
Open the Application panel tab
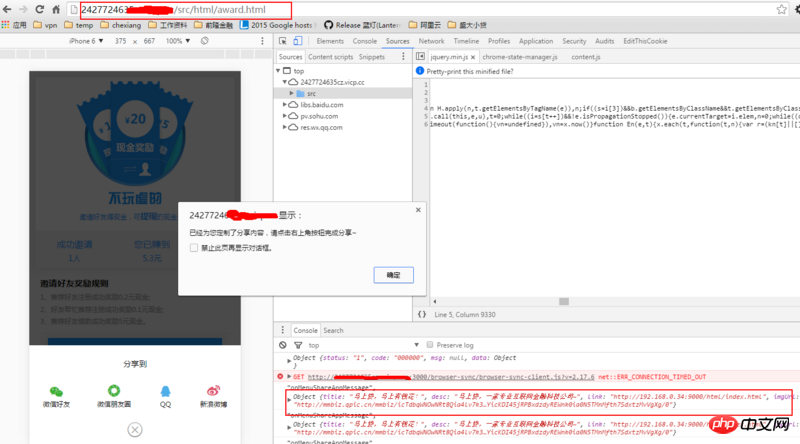pos(536,41)
